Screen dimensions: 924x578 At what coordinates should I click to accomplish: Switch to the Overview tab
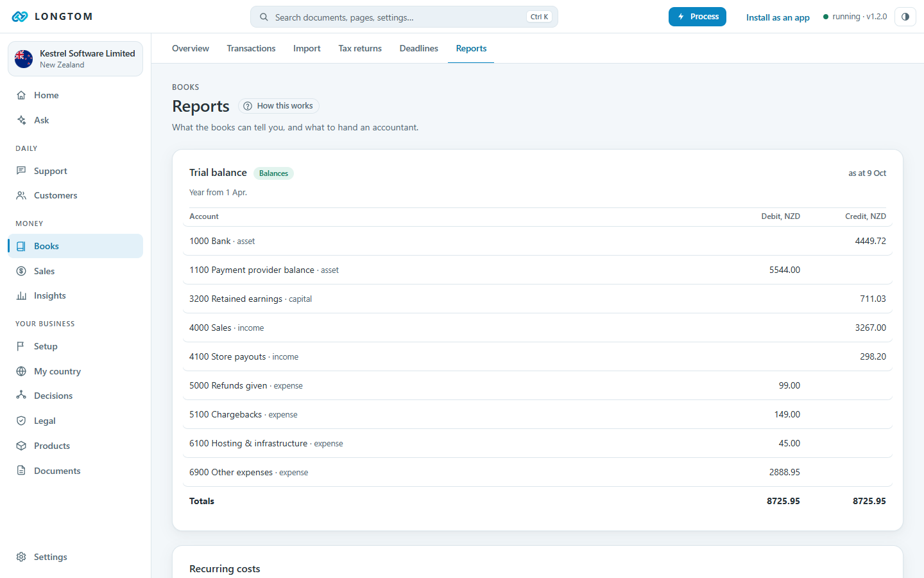pos(191,48)
